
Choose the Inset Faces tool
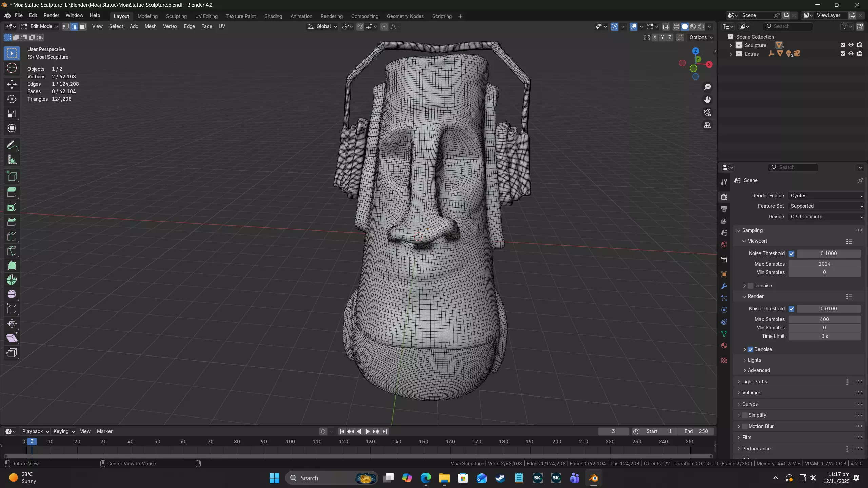click(x=12, y=207)
